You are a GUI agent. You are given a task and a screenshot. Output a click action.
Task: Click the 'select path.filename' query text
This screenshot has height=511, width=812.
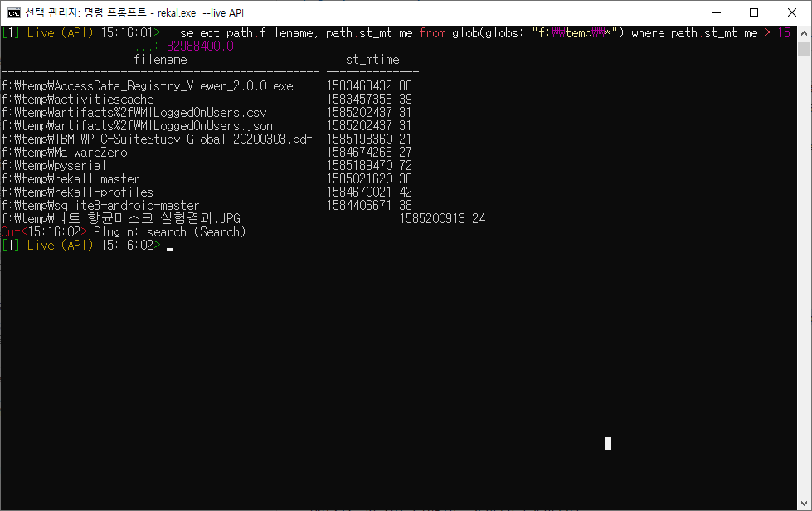click(246, 33)
